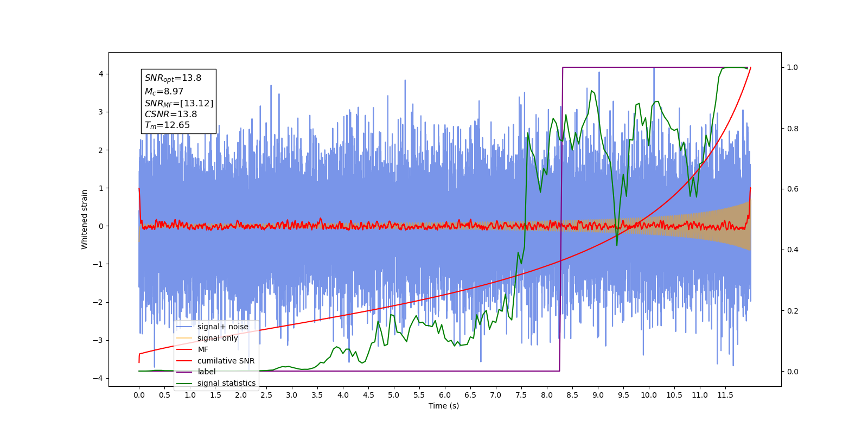Click the 6.0 x-axis tick label
This screenshot has height=434, width=868.
point(445,395)
